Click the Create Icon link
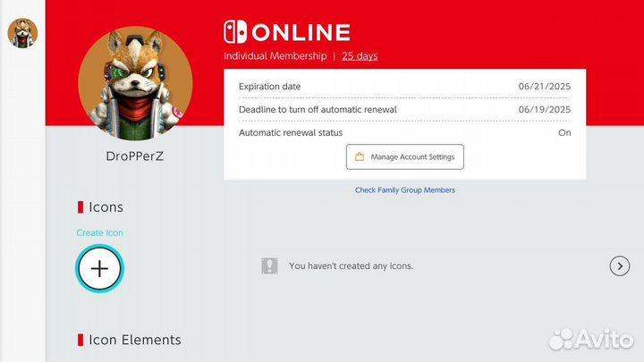644x362 pixels. [99, 232]
